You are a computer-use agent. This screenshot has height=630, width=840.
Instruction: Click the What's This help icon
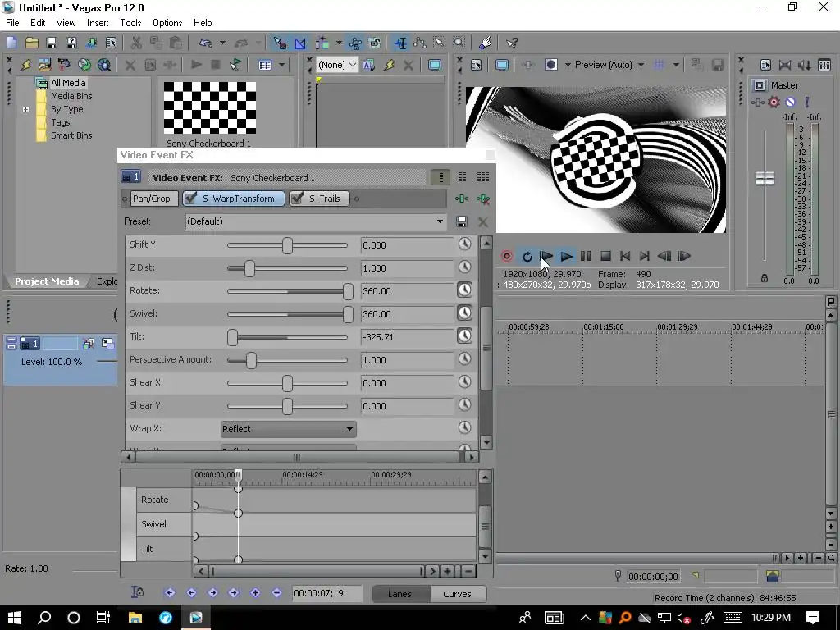[512, 43]
